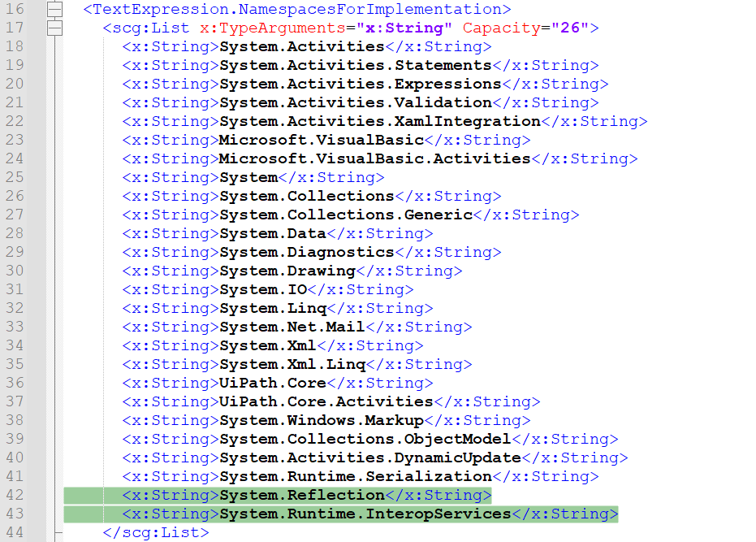Click System.Activities.XamlIntegration text
This screenshot has width=756, height=542.
(380, 121)
